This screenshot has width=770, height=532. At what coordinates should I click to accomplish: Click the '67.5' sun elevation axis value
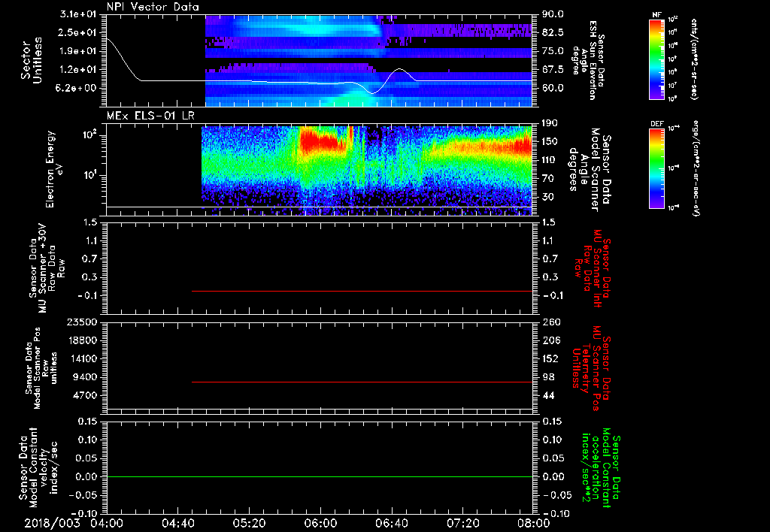click(x=553, y=70)
